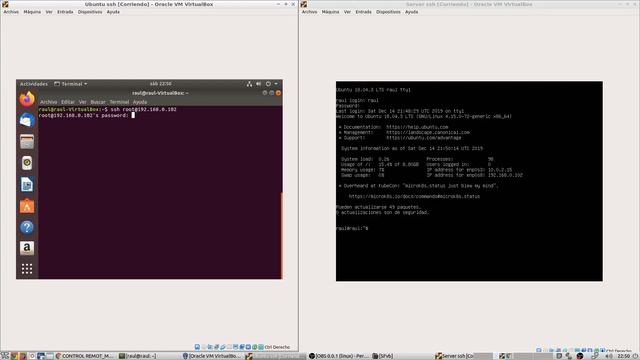Switch to Server ssh taskbar entry
Viewport: 640px width, 360px height.
point(454,356)
